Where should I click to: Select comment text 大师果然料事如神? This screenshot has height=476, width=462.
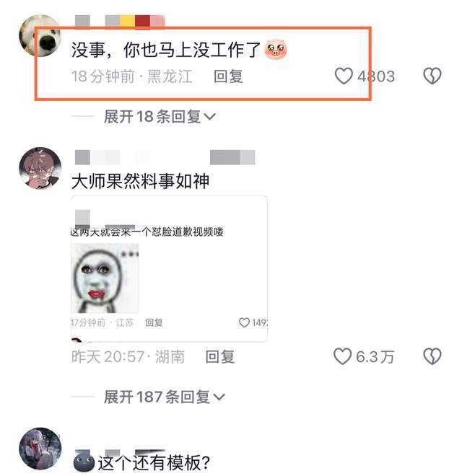tap(141, 181)
